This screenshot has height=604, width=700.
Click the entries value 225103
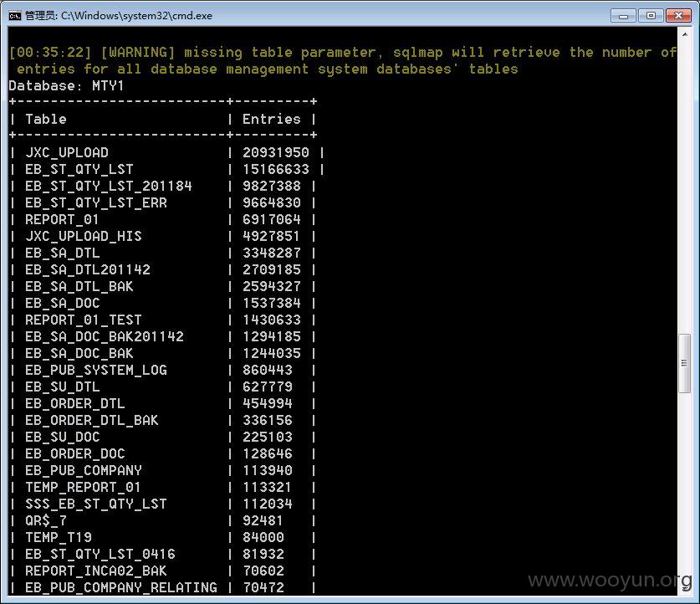click(x=268, y=437)
